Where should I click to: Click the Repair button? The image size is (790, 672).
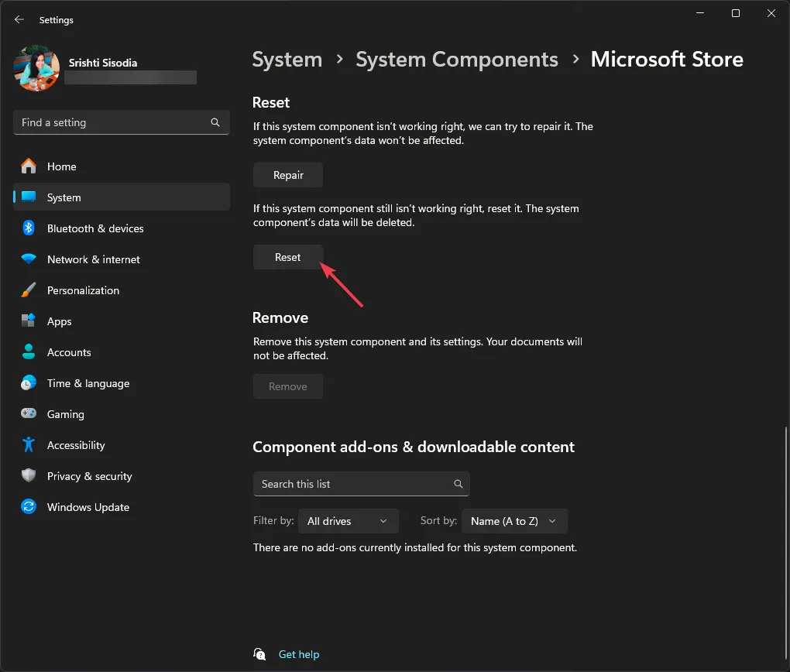(x=288, y=175)
